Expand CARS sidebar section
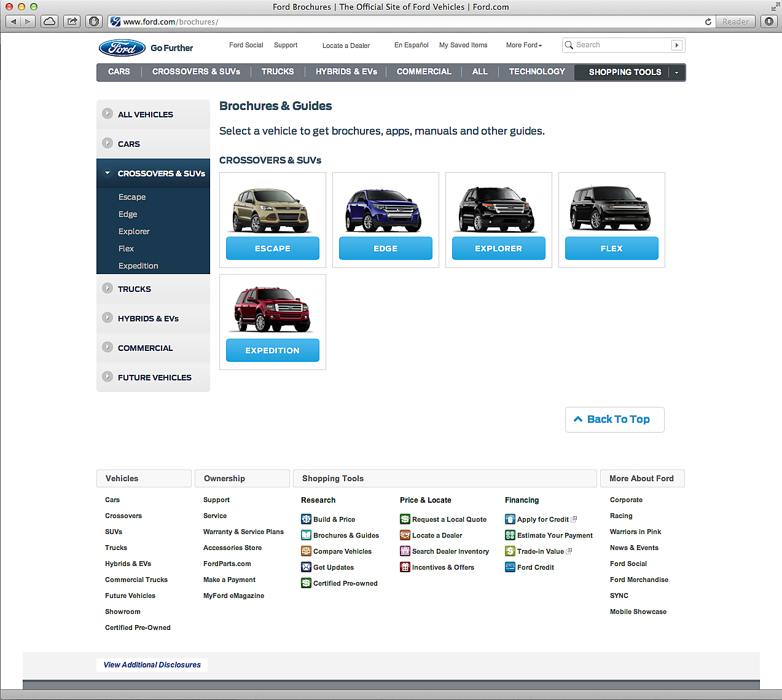The image size is (782, 700). tap(153, 144)
